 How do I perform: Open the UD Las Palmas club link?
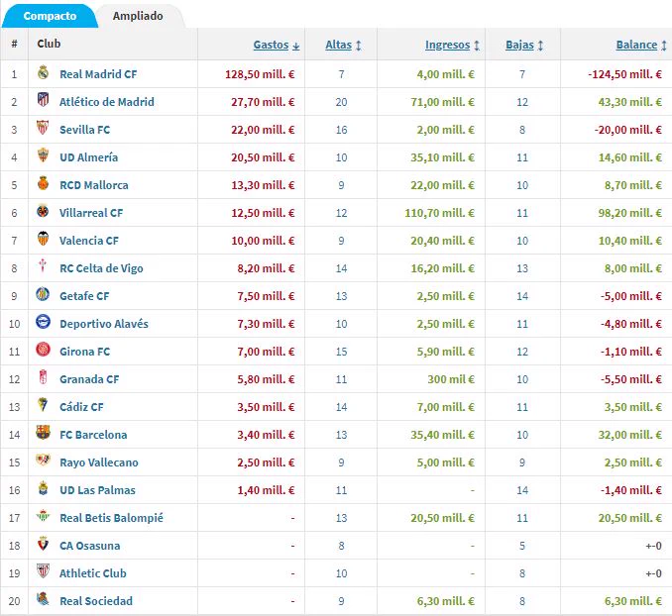98,490
